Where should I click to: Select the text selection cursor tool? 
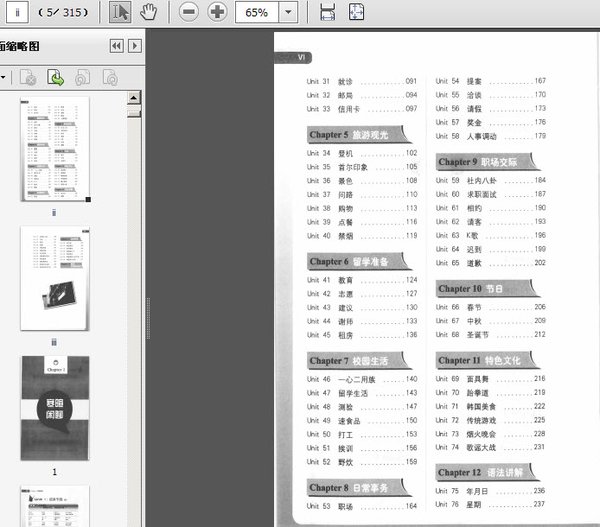[120, 12]
